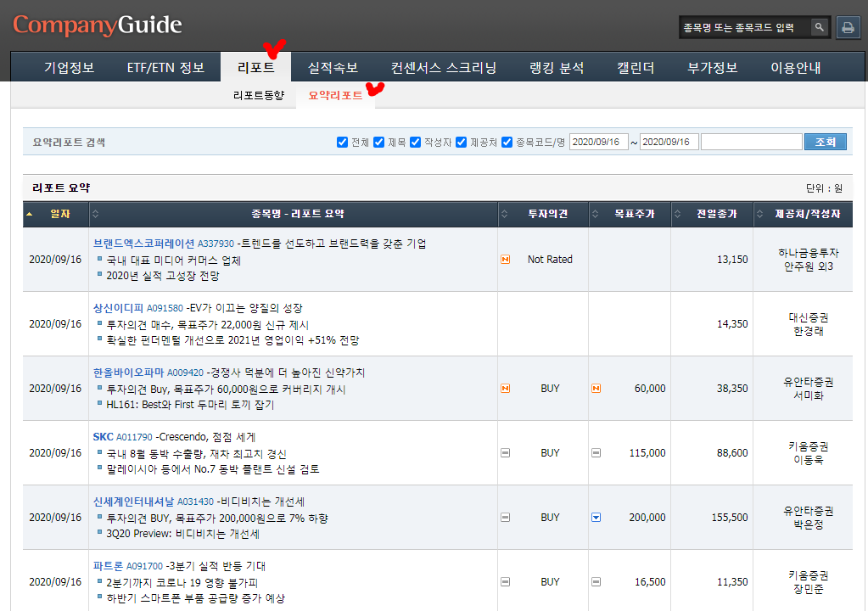The image size is (868, 611).
Task: Open the 기업정보 menu
Action: coord(70,68)
